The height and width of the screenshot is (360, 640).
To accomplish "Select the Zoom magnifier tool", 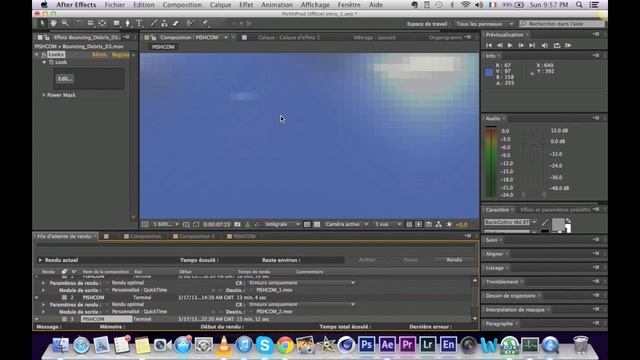I will click(65, 23).
